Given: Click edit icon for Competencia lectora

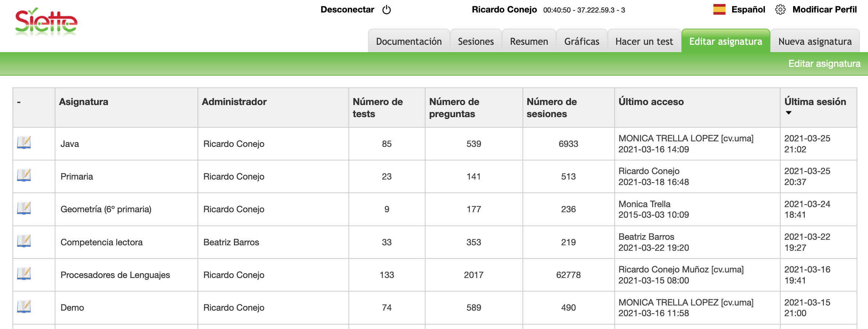Looking at the screenshot, I should pos(24,241).
